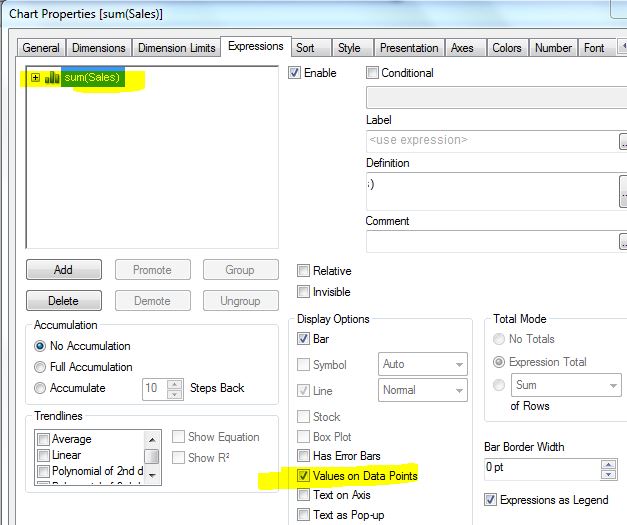
Task: Open the Sum aggregation dropdown
Action: [566, 385]
